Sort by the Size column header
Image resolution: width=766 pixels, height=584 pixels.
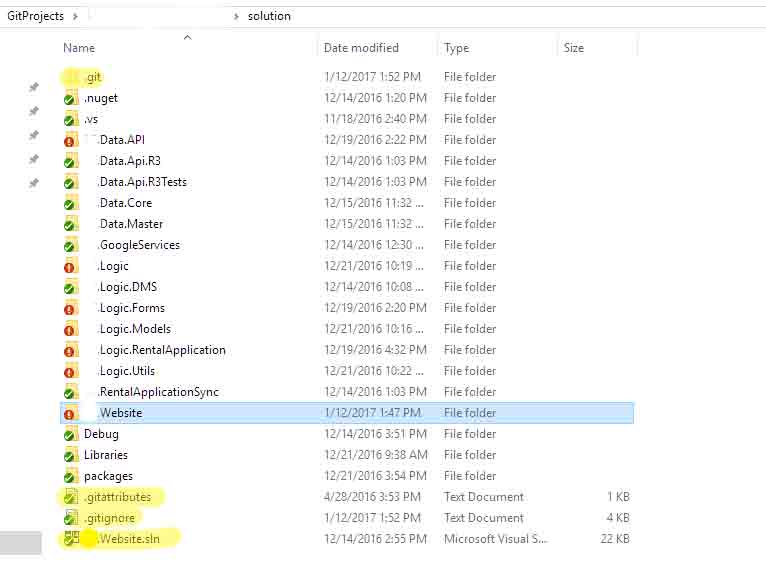pos(574,48)
